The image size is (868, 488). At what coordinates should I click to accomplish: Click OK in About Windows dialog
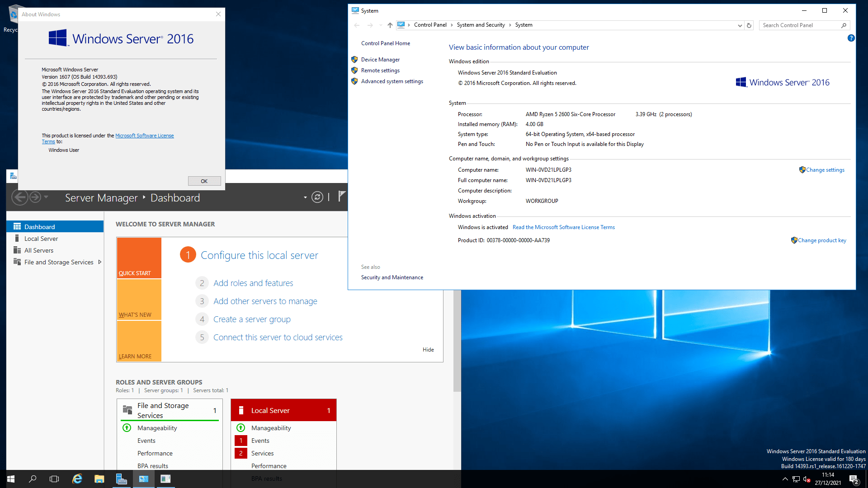click(204, 181)
